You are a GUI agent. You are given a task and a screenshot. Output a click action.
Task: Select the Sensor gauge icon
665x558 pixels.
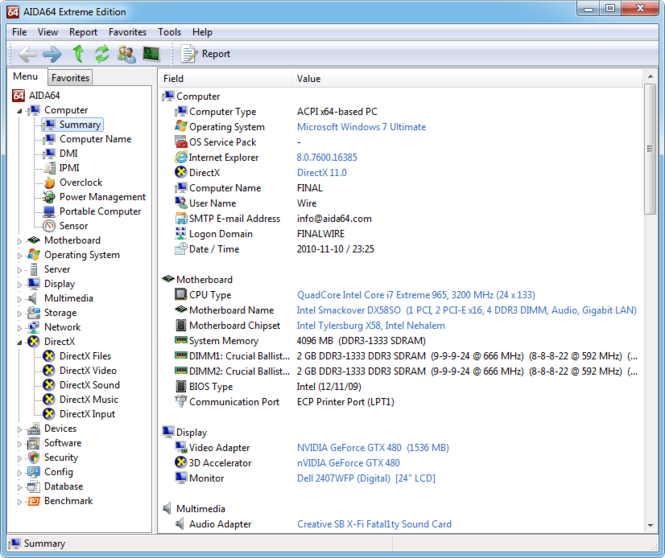[x=50, y=226]
